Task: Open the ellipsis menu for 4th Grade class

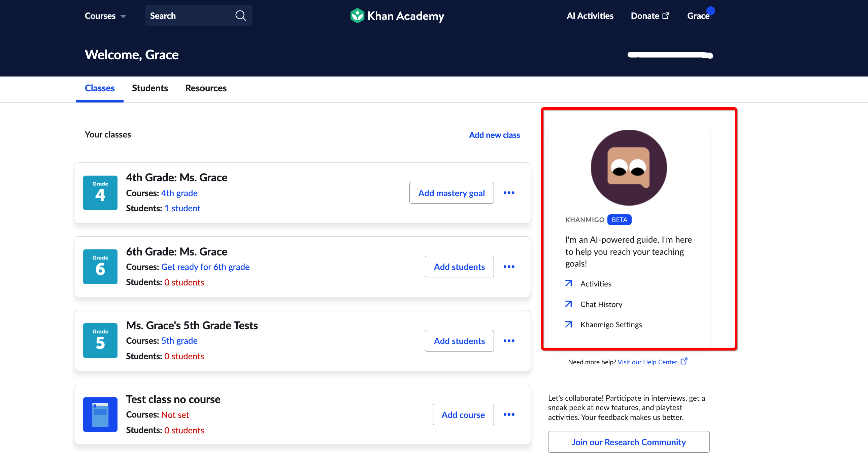Action: coord(509,192)
